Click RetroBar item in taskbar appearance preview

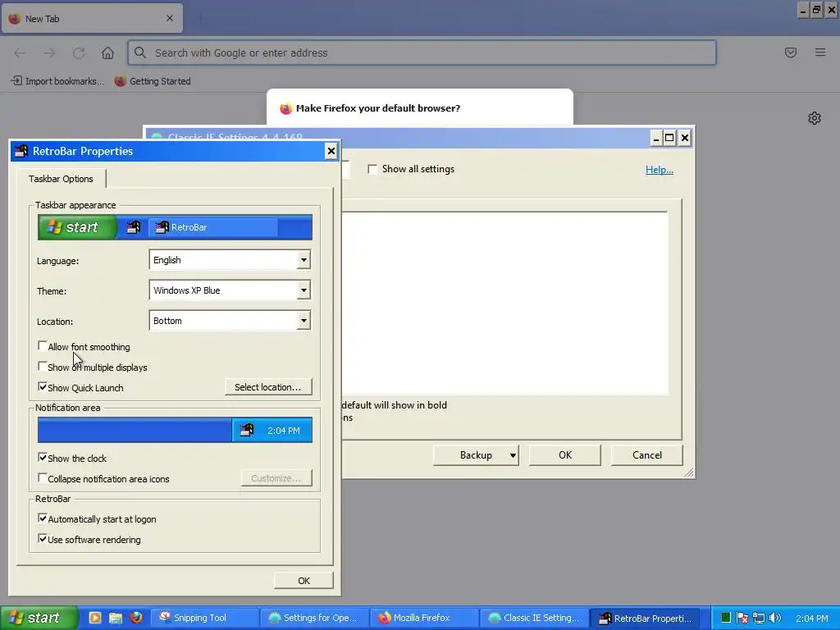[212, 227]
